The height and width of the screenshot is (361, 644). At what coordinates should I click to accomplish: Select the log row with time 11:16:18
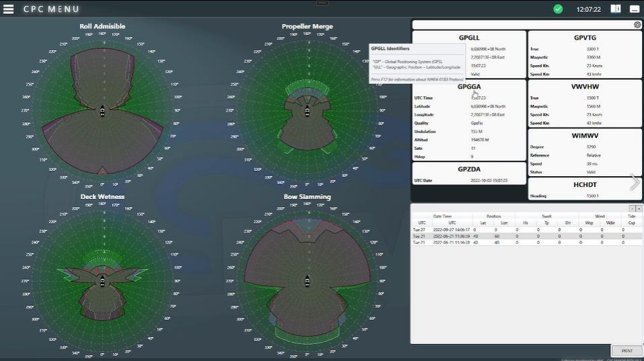(x=526, y=242)
